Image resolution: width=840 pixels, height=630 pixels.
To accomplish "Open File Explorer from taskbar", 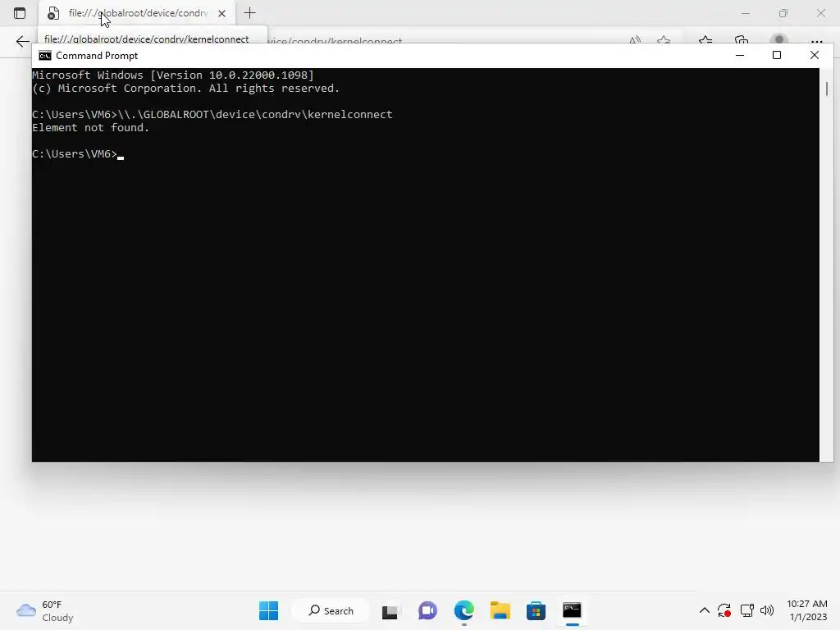I will (500, 610).
